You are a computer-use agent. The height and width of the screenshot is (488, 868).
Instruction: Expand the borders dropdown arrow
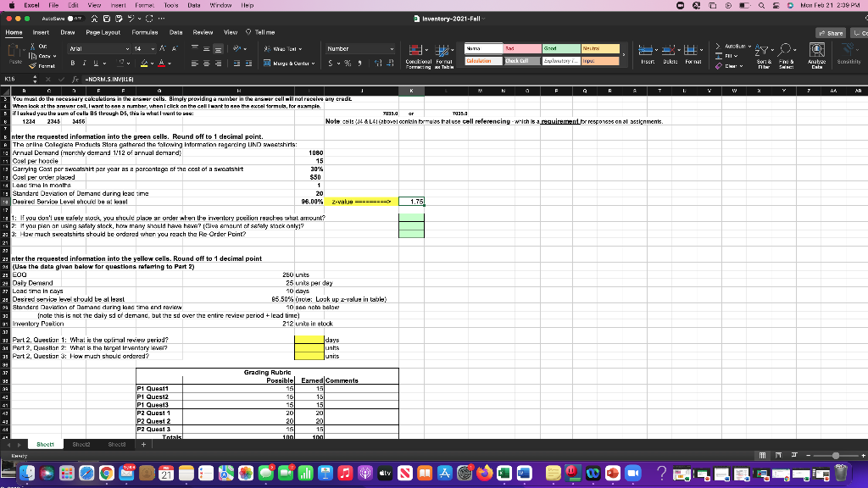[129, 64]
